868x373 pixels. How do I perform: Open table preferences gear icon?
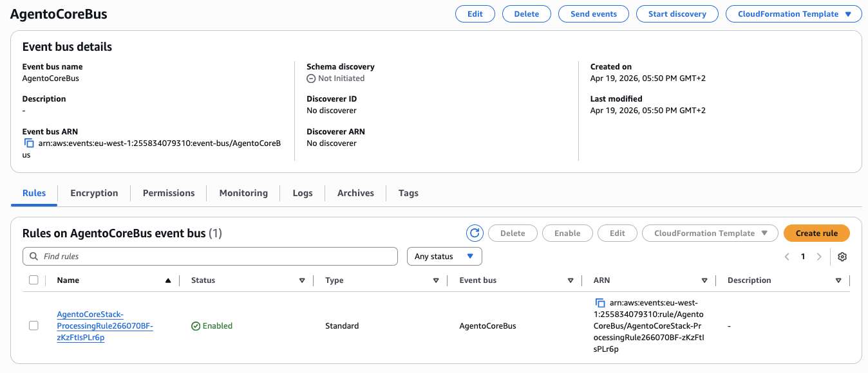[842, 257]
